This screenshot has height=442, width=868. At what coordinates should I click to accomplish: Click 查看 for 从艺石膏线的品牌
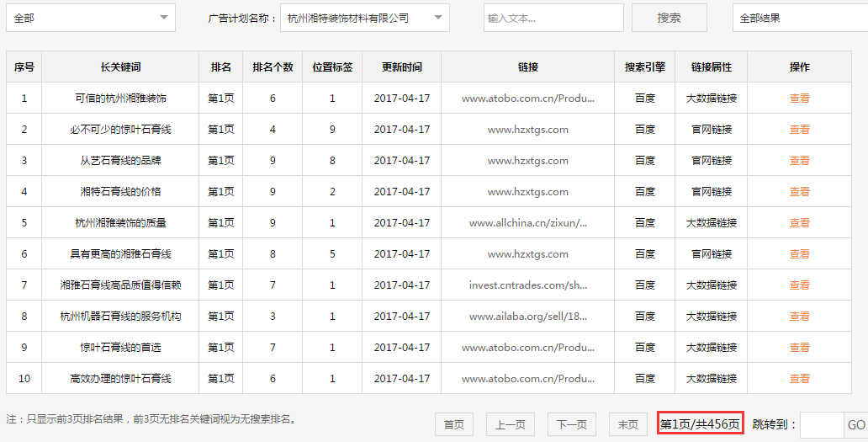(x=799, y=161)
